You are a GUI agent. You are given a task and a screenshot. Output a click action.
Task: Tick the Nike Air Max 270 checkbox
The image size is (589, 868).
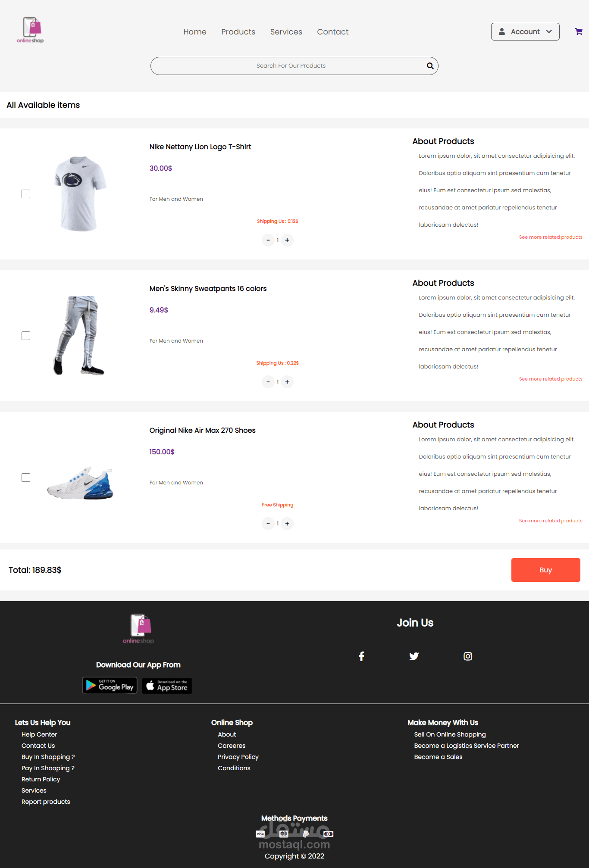pyautogui.click(x=26, y=478)
